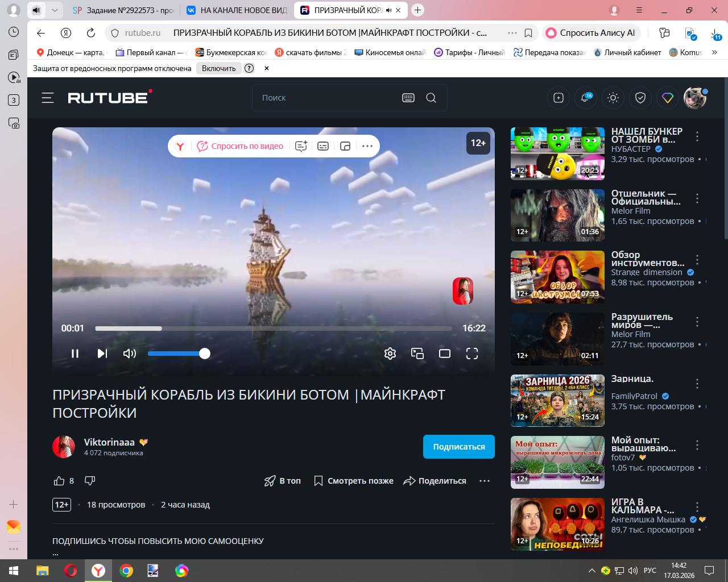Switch to НА КАНАЛЕ НОВОЕ ВИДЕО tab
The image size is (728, 582).
237,10
